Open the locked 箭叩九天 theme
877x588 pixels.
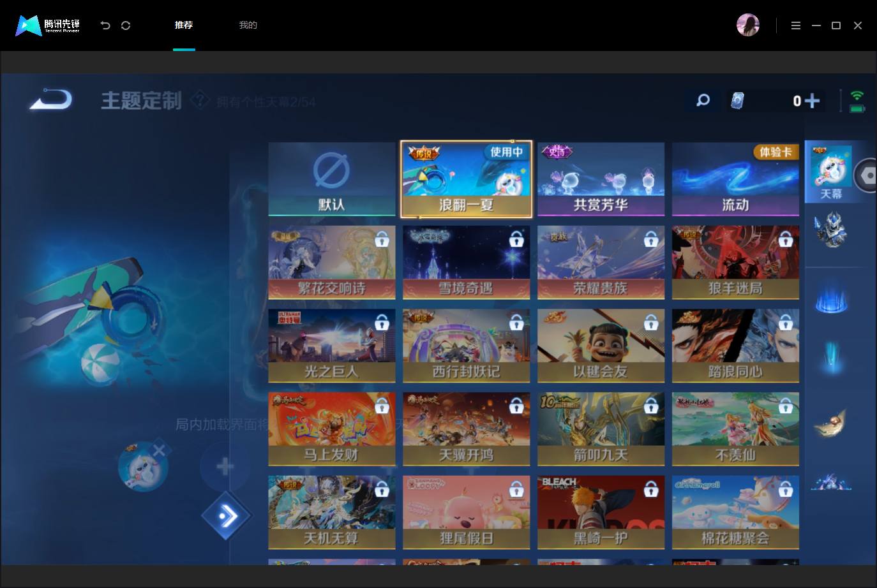[601, 429]
